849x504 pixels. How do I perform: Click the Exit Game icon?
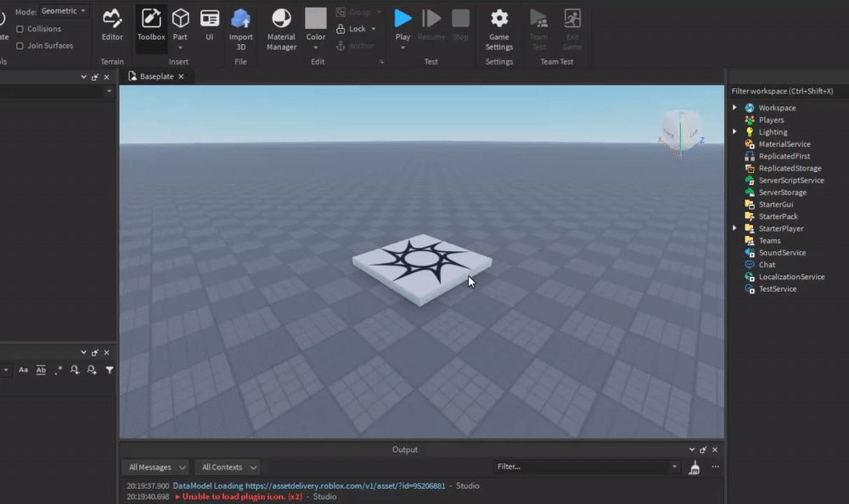tap(572, 30)
